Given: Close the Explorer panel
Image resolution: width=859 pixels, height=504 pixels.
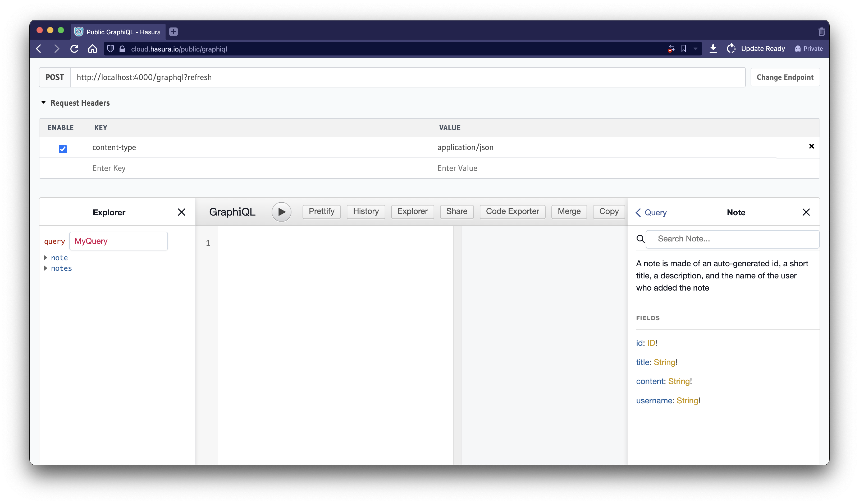Looking at the screenshot, I should tap(181, 212).
